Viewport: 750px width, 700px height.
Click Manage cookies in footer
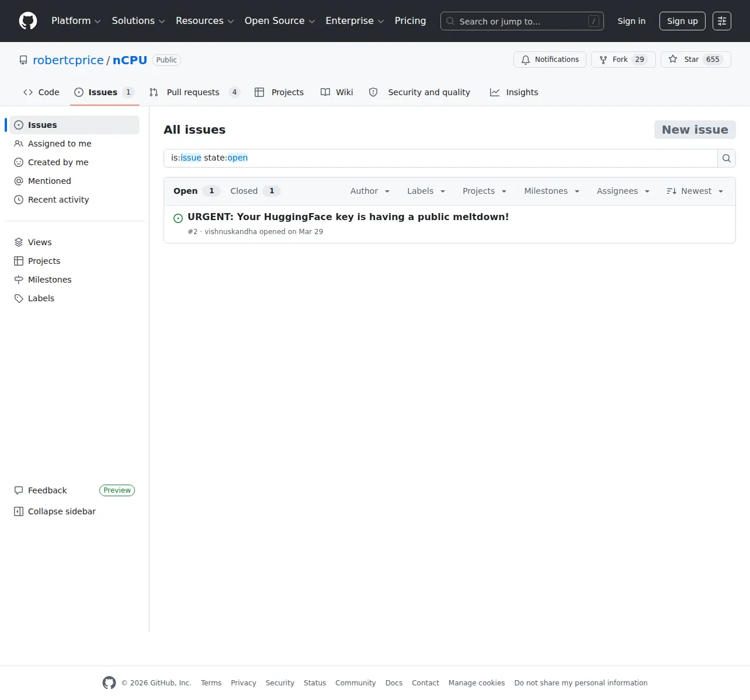[x=477, y=683]
